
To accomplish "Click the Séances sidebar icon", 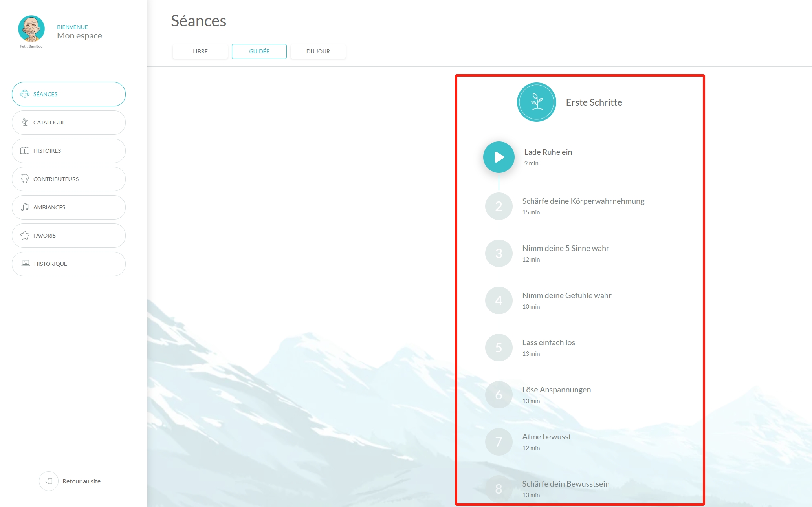I will click(24, 94).
